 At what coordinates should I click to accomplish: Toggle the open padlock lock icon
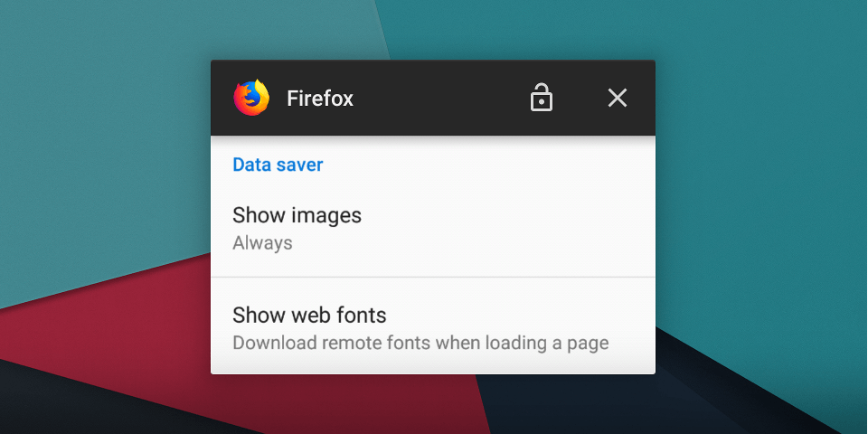click(x=541, y=98)
